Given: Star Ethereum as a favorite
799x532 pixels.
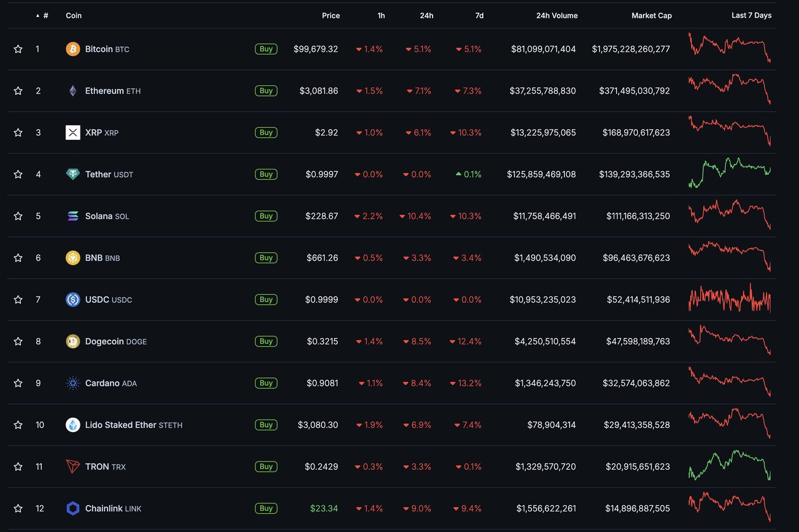Looking at the screenshot, I should (18, 90).
